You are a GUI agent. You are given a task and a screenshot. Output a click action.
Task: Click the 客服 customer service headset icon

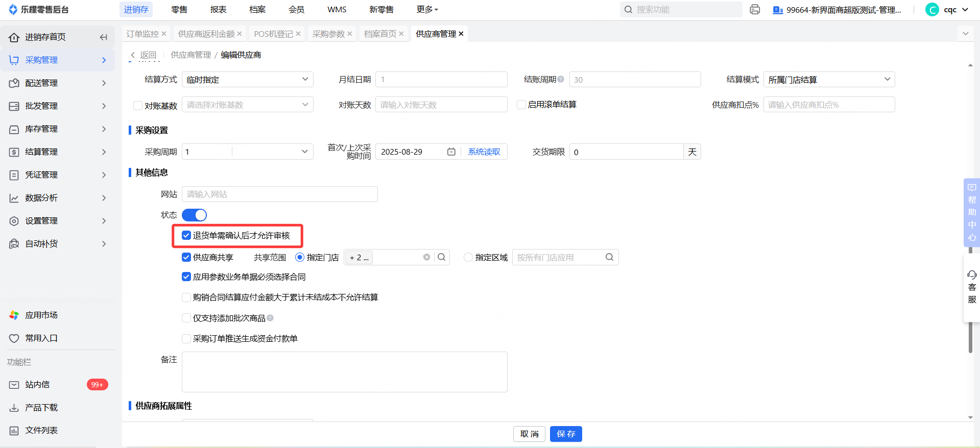tap(972, 276)
